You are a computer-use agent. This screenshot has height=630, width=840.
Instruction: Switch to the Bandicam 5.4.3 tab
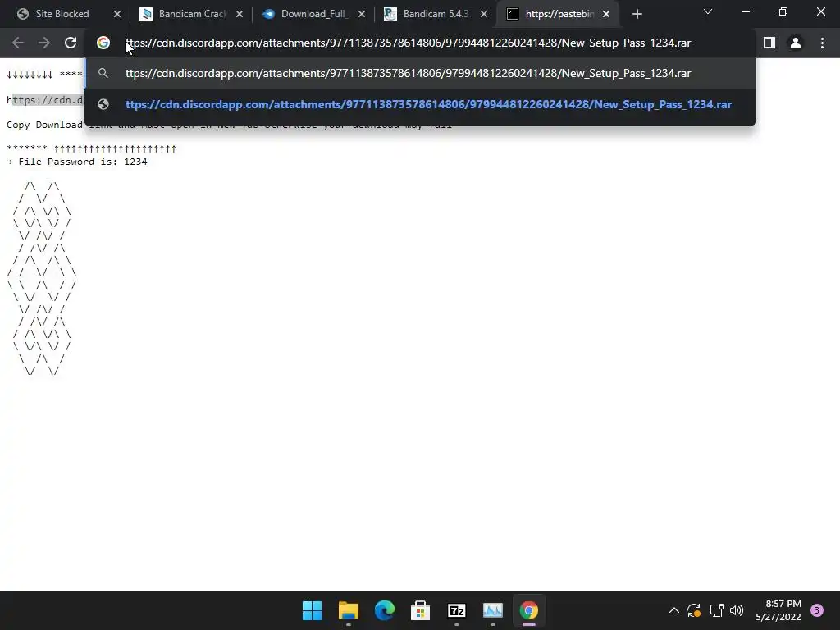coord(435,14)
